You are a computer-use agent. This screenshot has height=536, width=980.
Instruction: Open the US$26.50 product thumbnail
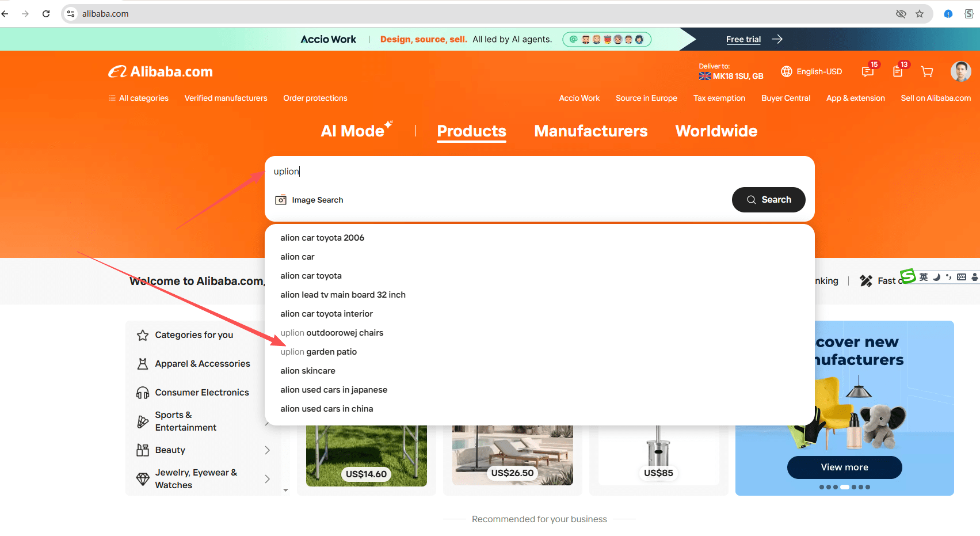pos(513,455)
